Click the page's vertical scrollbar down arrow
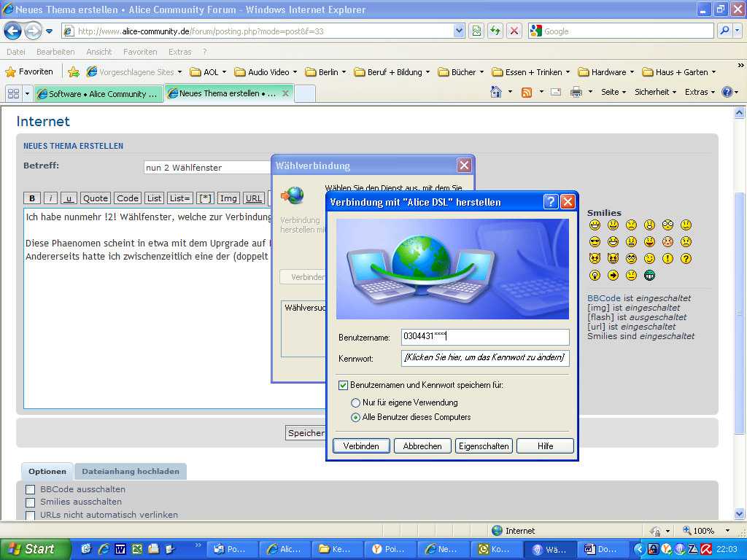Image resolution: width=747 pixels, height=560 pixels. 740,513
